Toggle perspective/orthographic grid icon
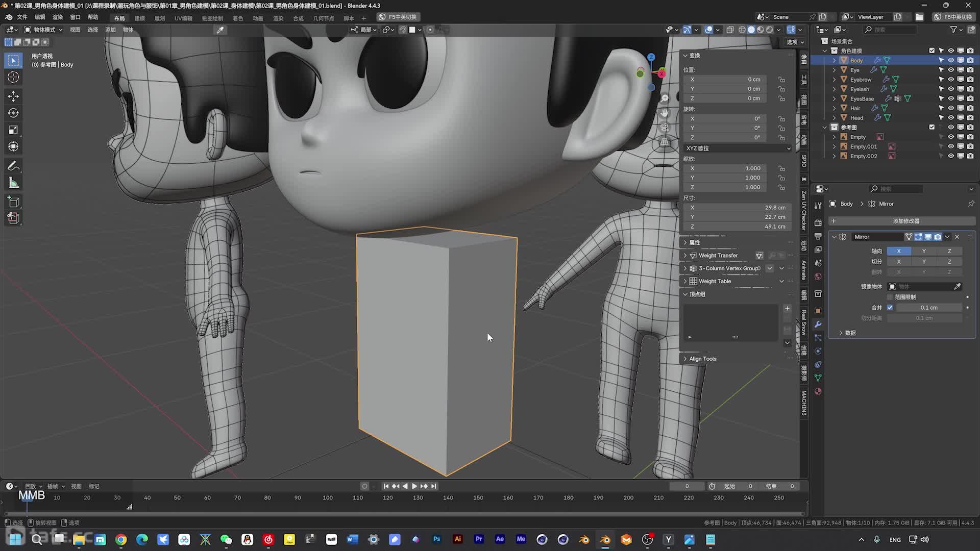The width and height of the screenshot is (980, 551). [665, 142]
